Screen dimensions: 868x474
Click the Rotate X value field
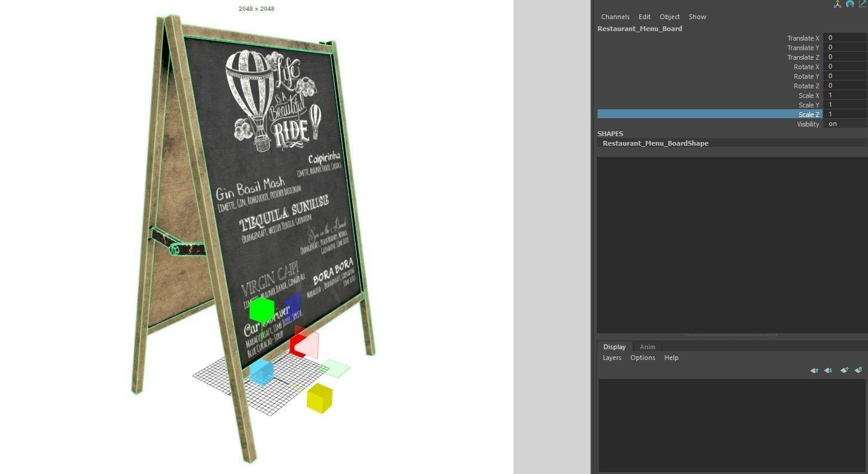pos(845,66)
